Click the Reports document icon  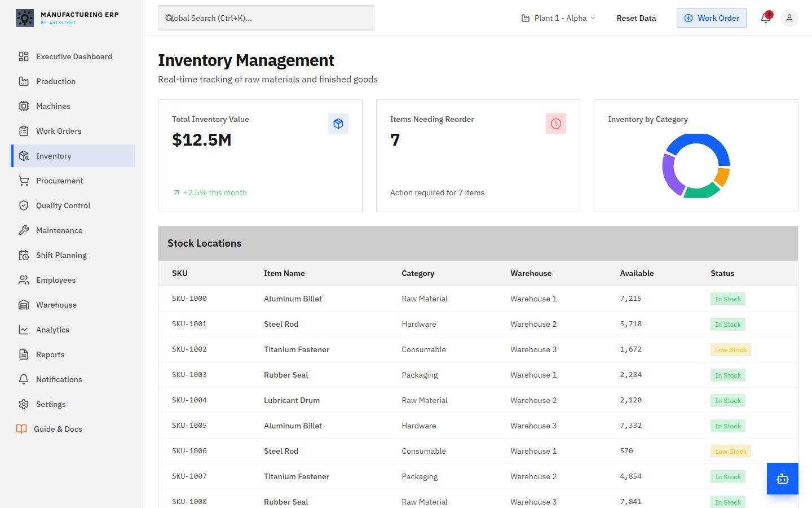click(24, 354)
